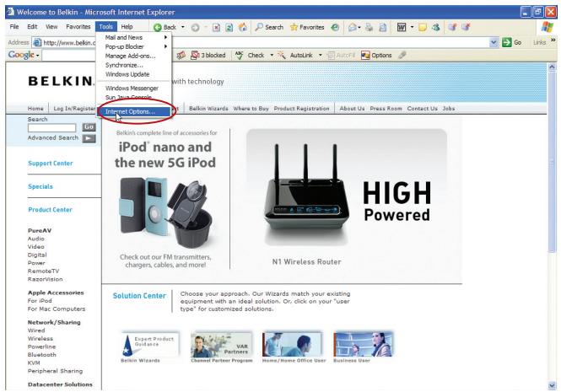Screen dimensions: 561x392
Task: Choose Mail and News submenu item
Action: [x=134, y=37]
